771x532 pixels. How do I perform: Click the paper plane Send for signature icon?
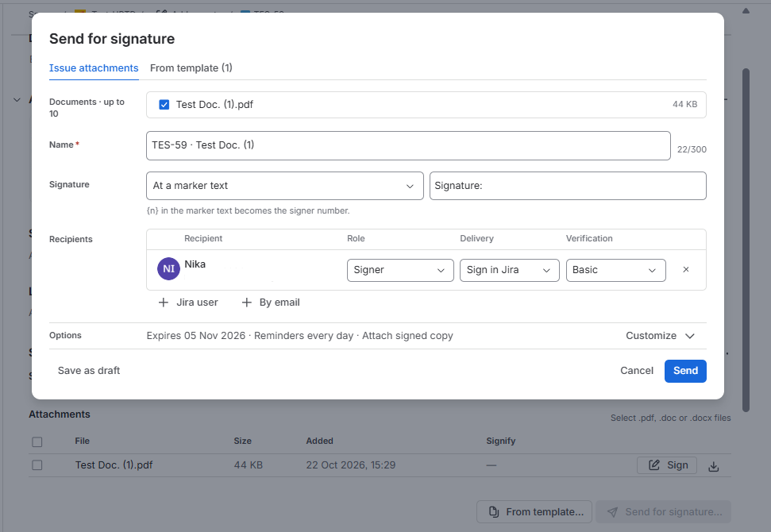[x=612, y=512]
